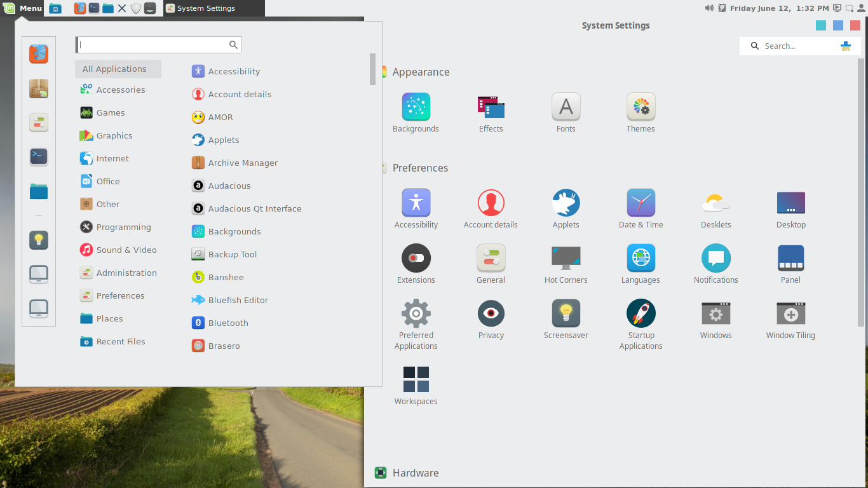The image size is (868, 488).
Task: Open Software Manager in menu favorites
Action: pos(39,88)
